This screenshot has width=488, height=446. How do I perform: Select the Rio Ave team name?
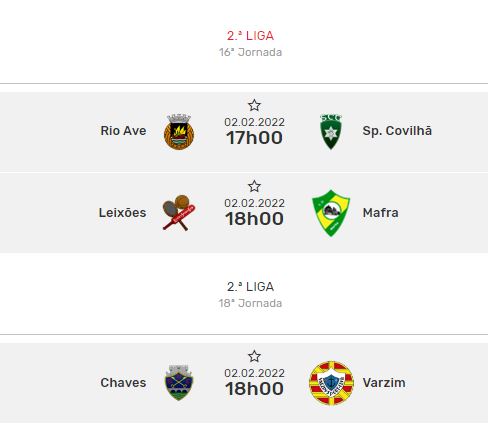[x=123, y=131]
